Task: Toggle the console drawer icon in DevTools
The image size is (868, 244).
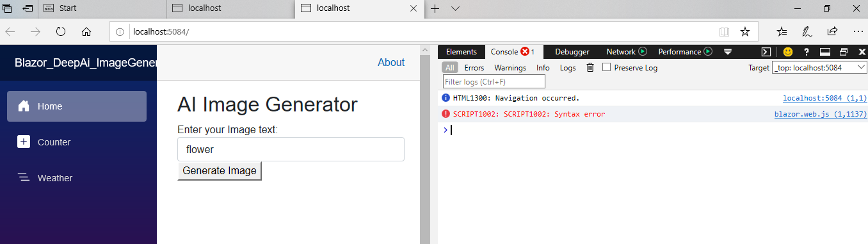Action: coord(766,52)
